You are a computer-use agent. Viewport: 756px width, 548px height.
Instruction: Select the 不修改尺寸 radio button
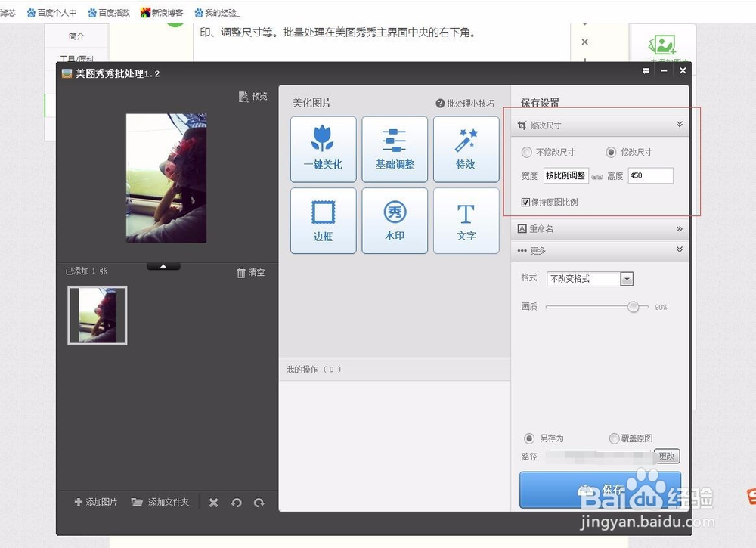(526, 152)
